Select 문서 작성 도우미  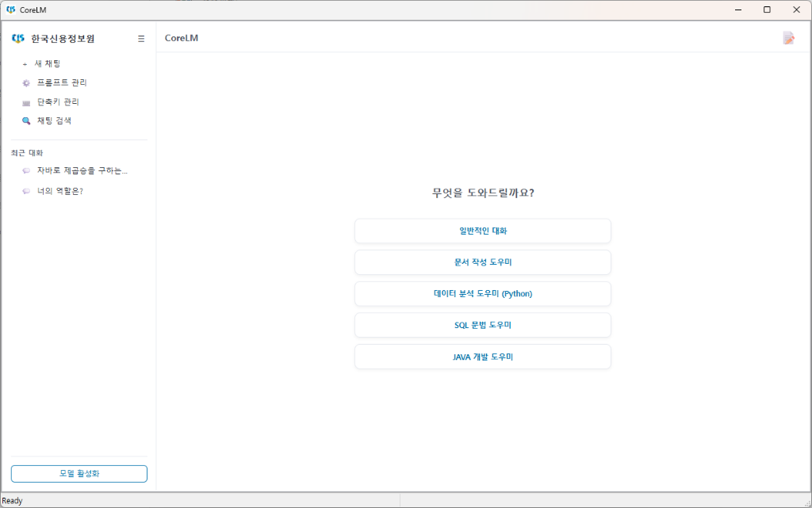coord(482,262)
